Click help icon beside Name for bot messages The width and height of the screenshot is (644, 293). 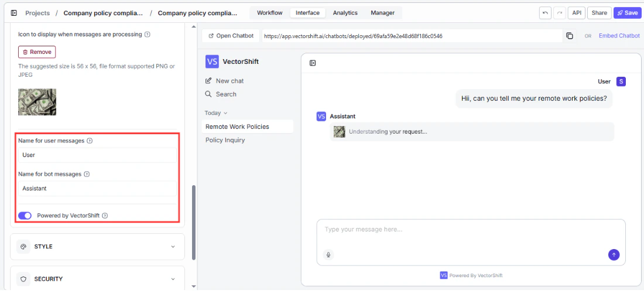pos(87,174)
